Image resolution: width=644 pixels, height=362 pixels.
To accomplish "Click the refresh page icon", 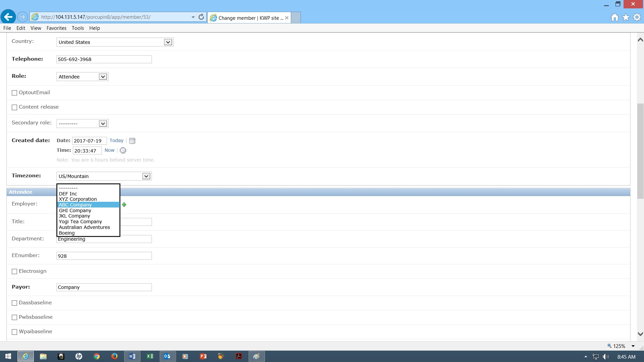I will [x=201, y=17].
